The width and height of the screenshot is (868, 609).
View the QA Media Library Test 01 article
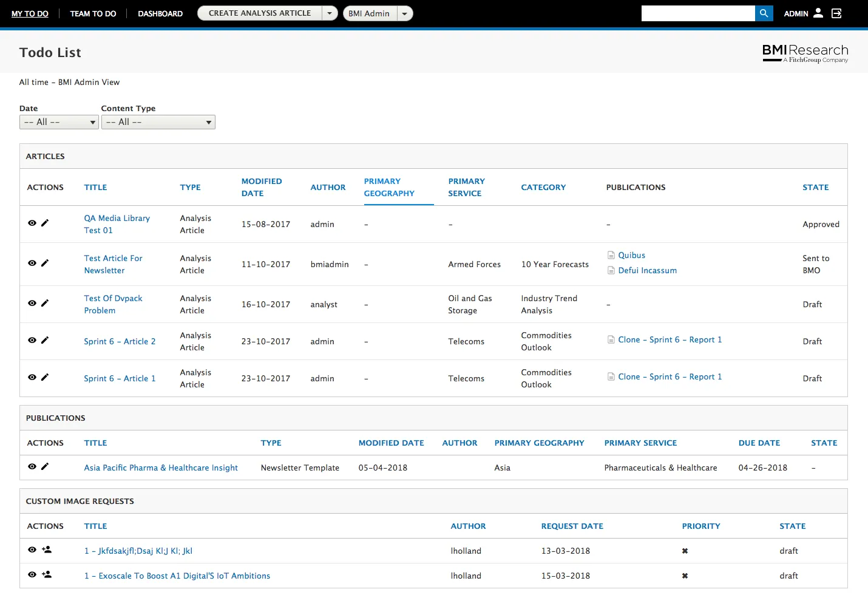32,223
